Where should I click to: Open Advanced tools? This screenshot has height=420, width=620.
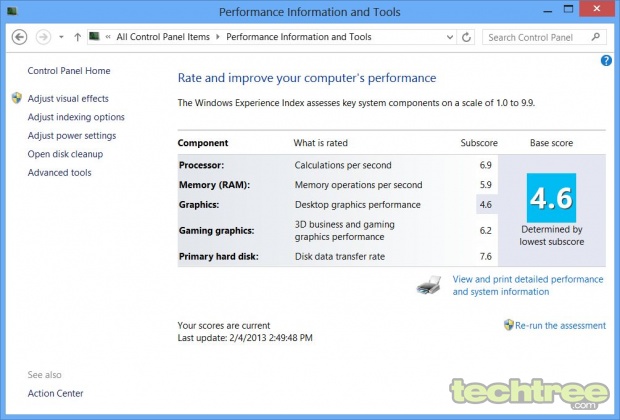[x=59, y=173]
